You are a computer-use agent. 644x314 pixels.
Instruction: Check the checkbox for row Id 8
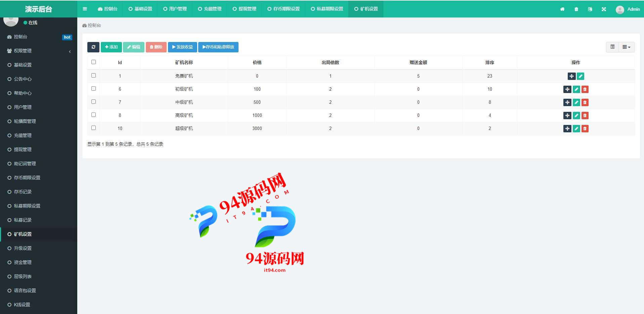[x=93, y=115]
